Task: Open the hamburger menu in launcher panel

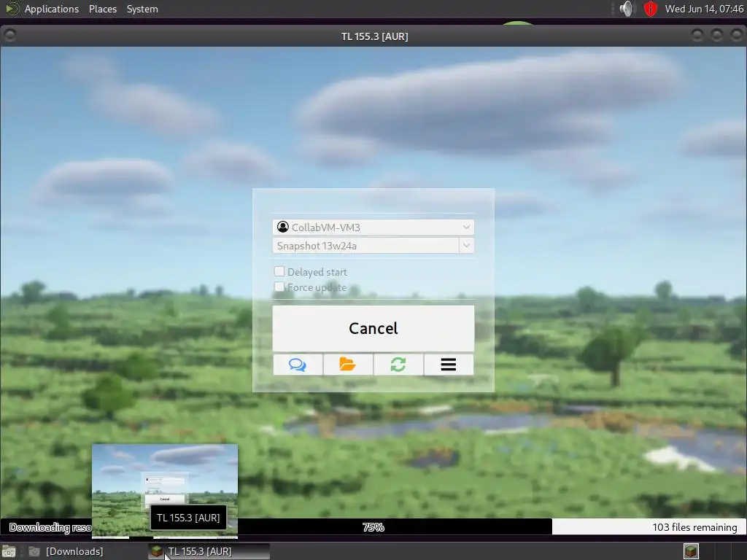Action: (449, 365)
